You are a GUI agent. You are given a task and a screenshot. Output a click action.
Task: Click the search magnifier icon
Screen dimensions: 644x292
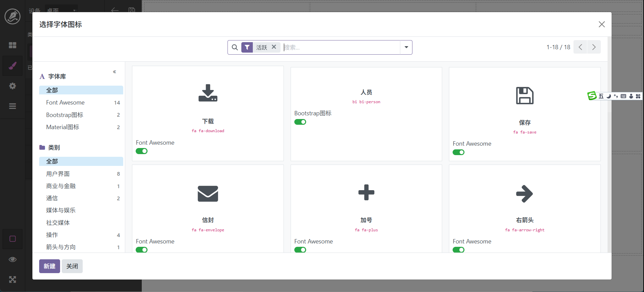(x=235, y=48)
